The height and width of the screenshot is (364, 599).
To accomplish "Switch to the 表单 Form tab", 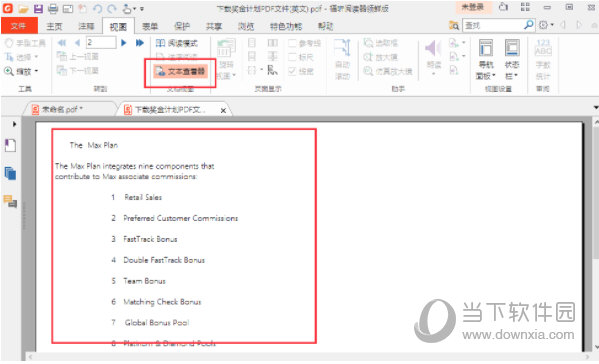I will (x=150, y=26).
